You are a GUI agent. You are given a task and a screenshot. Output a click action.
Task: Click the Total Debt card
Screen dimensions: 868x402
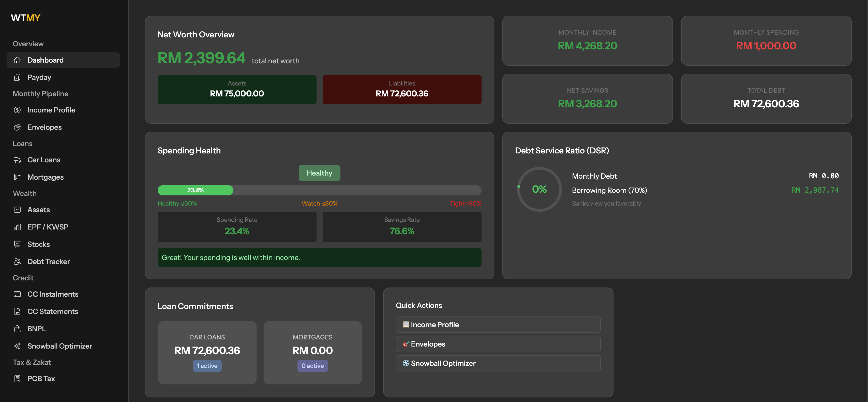tap(766, 98)
